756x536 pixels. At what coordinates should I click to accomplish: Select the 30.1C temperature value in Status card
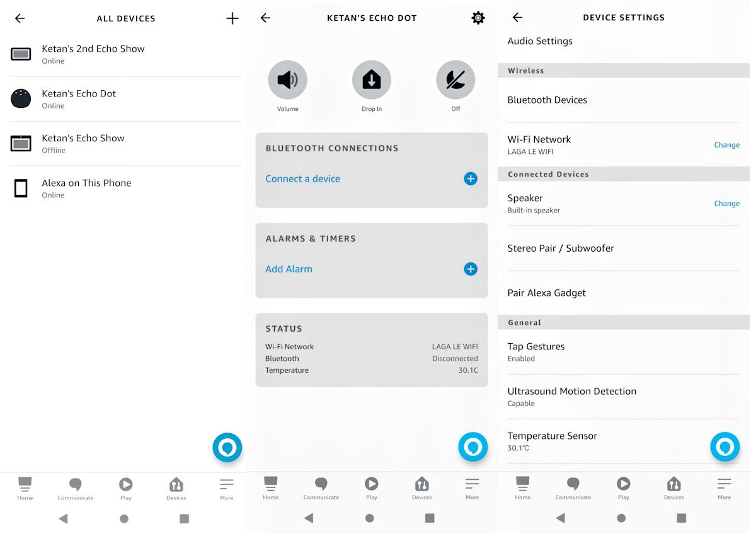(468, 371)
